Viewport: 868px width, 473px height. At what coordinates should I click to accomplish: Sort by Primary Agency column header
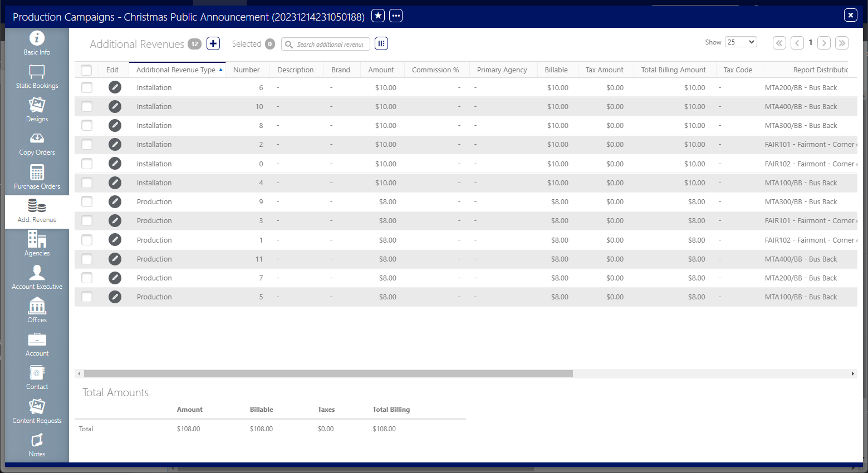click(502, 70)
